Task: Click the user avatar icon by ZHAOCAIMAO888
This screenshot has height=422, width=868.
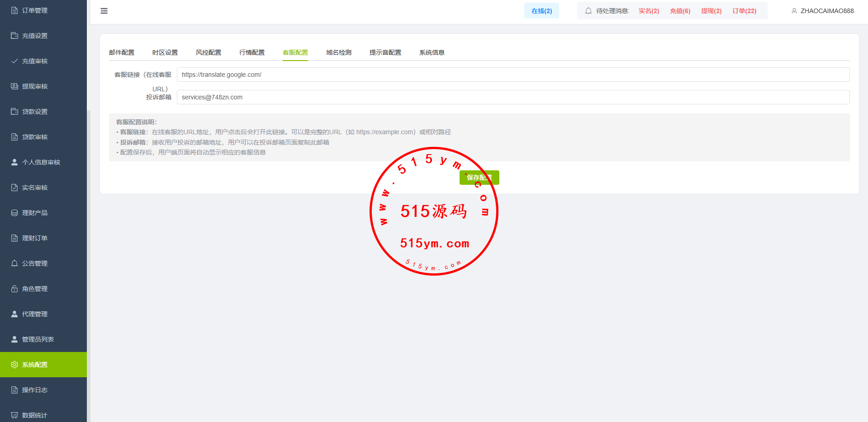Action: point(794,11)
